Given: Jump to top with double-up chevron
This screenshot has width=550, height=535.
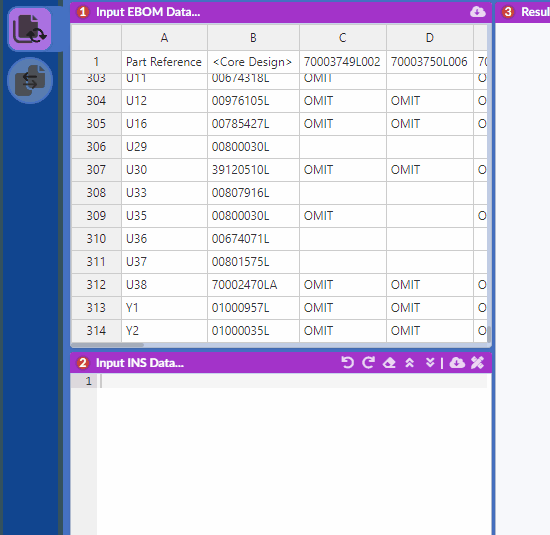Looking at the screenshot, I should click(409, 362).
